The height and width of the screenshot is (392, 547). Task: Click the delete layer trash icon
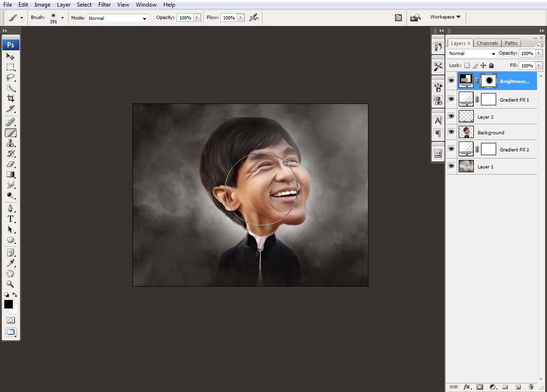(x=531, y=387)
